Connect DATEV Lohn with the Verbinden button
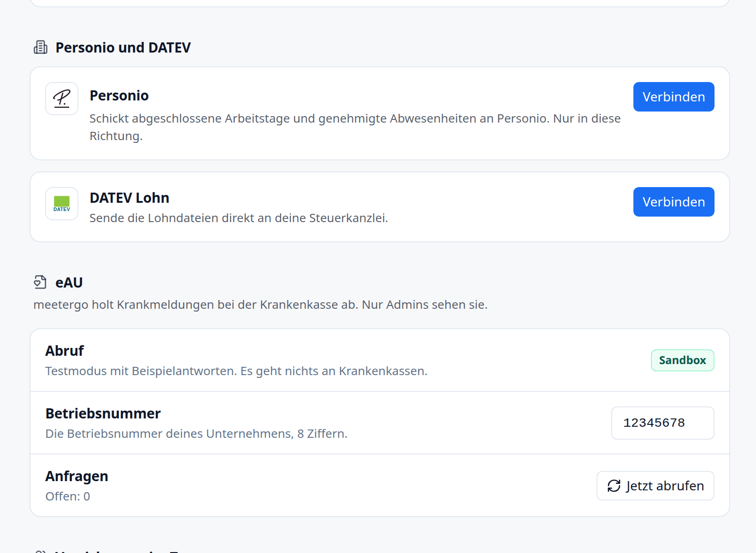Viewport: 756px width, 553px height. click(673, 202)
